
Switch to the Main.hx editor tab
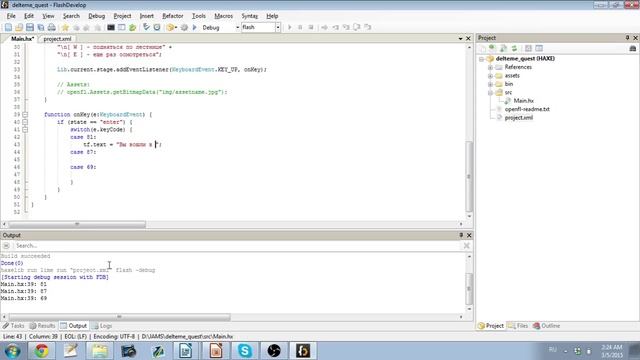click(x=21, y=39)
